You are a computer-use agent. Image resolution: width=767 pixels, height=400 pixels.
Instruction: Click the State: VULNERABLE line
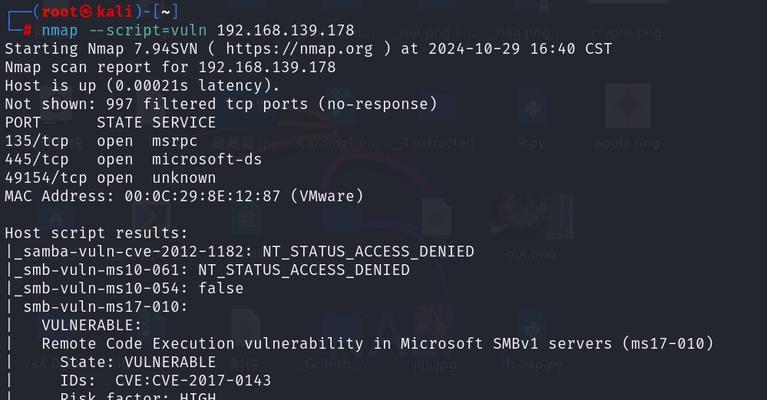click(137, 362)
